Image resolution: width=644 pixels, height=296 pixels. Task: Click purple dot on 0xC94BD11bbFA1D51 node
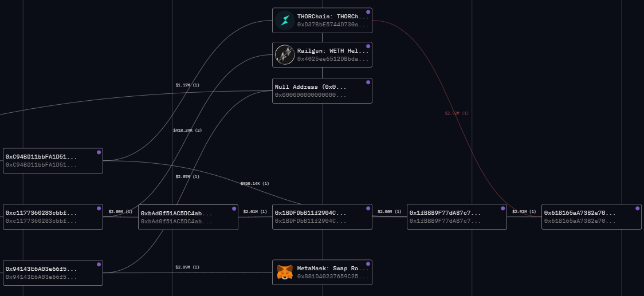[x=99, y=152]
